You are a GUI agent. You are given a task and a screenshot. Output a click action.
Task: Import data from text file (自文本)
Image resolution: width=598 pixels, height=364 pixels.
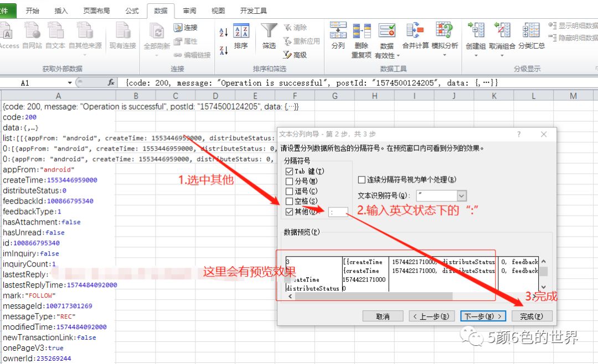point(55,37)
